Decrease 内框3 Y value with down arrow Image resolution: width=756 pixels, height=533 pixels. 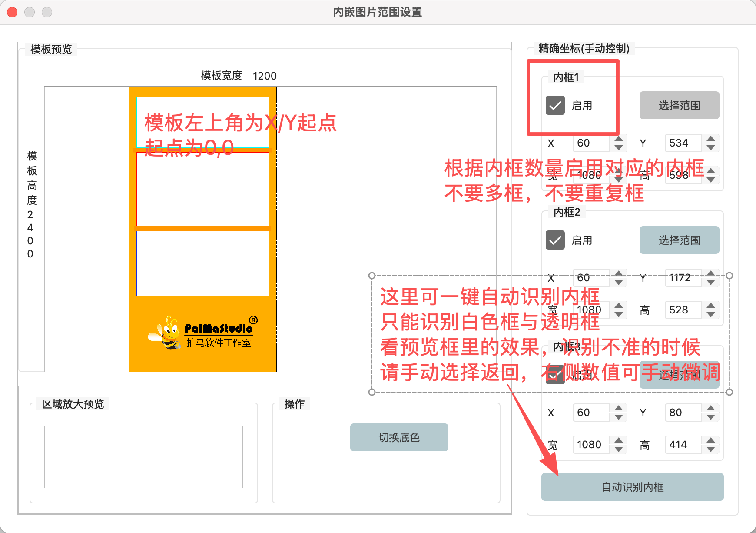[x=711, y=417]
